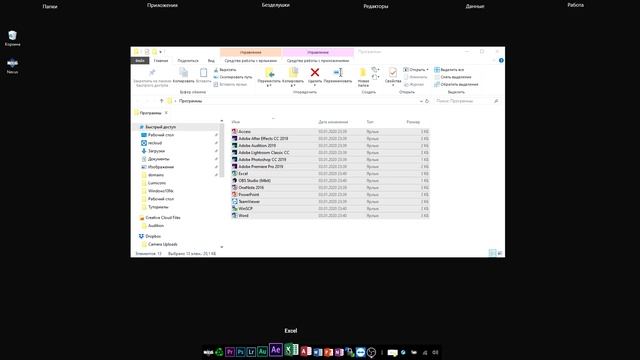Viewport: 640px width, 360px height.
Task: Click the refresh icon in address bar
Action: (x=427, y=101)
